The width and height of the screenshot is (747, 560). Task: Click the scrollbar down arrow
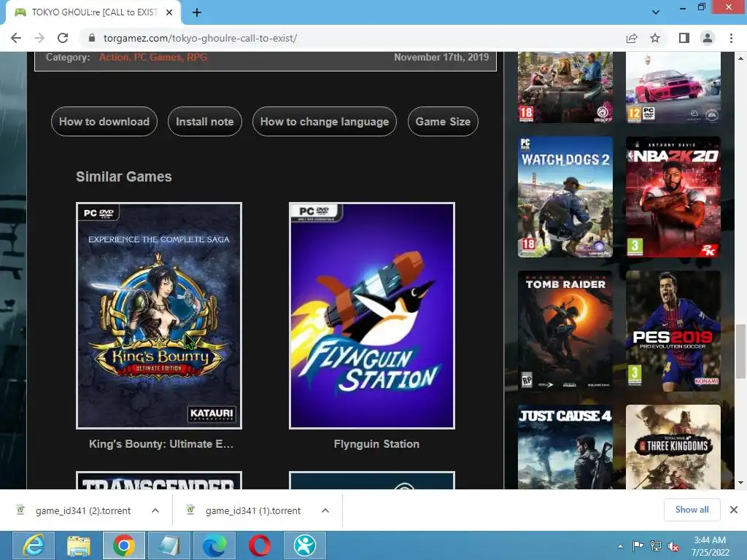coord(740,483)
